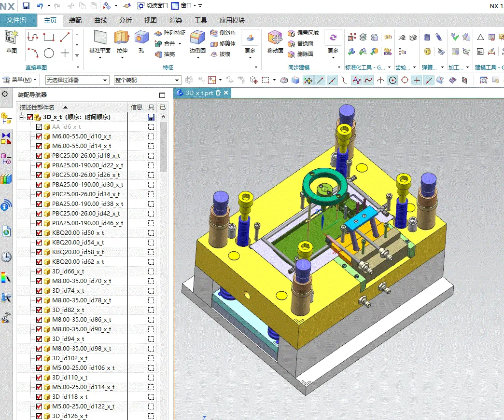This screenshot has height=420, width=504.
Task: Select the Line sketch tool
Action: 65,37
